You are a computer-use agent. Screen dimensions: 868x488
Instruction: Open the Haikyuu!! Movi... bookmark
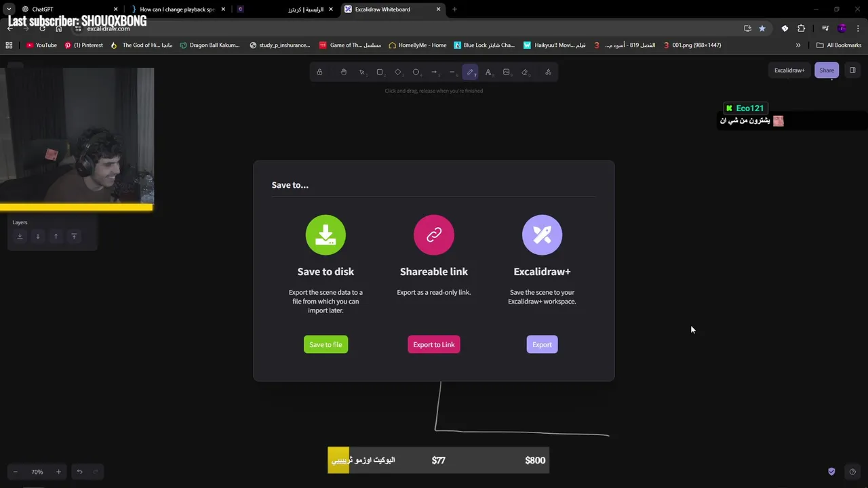554,45
